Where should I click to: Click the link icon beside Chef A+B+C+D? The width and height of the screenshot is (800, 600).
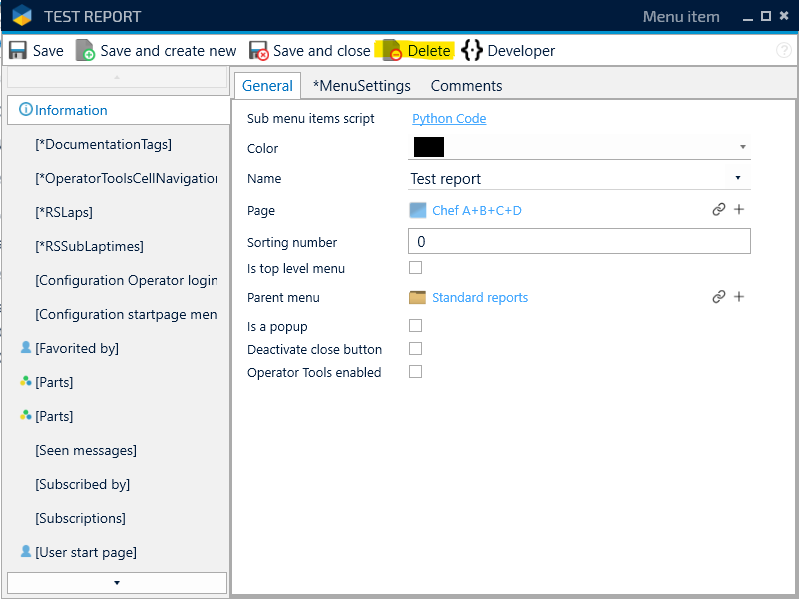(x=718, y=210)
